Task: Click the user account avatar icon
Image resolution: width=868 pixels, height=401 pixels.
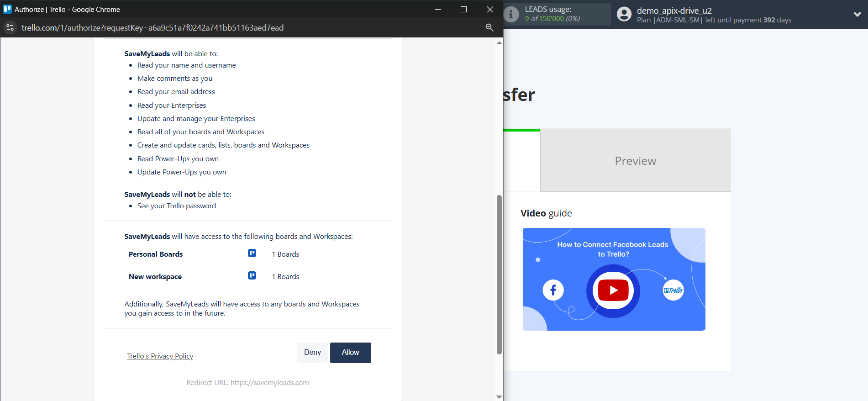Action: coord(624,15)
